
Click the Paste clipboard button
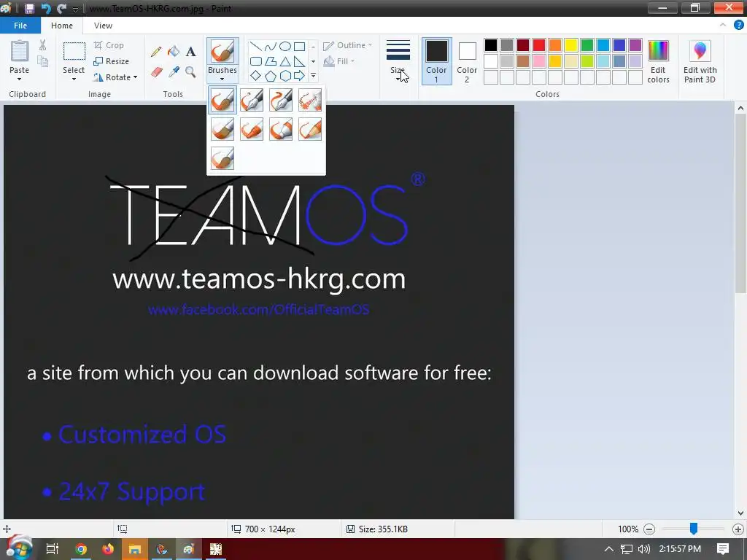click(19, 52)
